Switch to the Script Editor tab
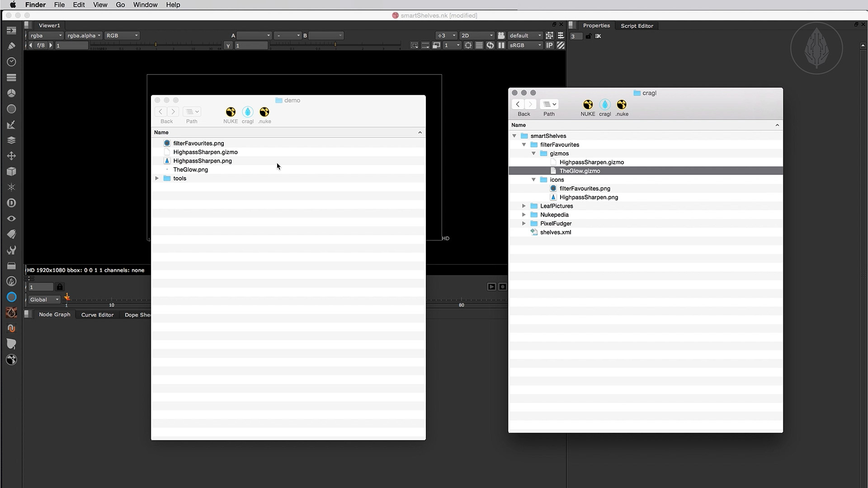The image size is (868, 488). [637, 26]
